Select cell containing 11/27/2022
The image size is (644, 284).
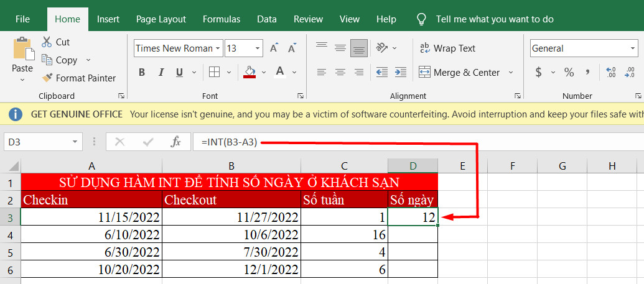231,217
